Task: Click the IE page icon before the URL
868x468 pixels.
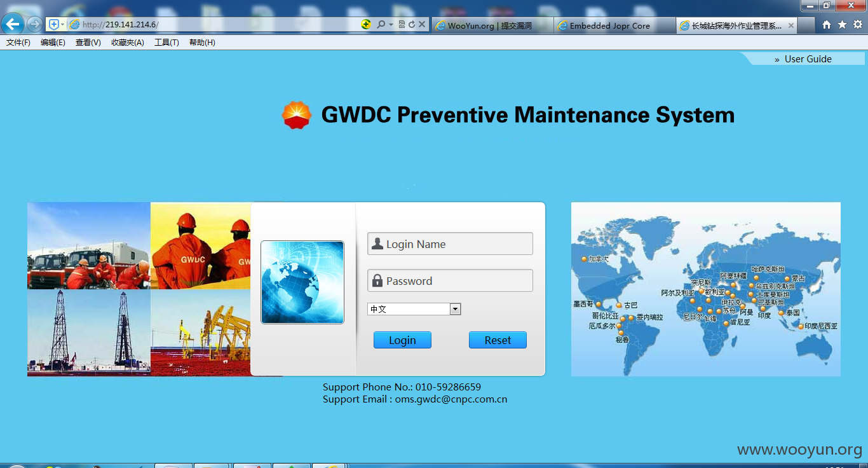Action: click(x=74, y=24)
